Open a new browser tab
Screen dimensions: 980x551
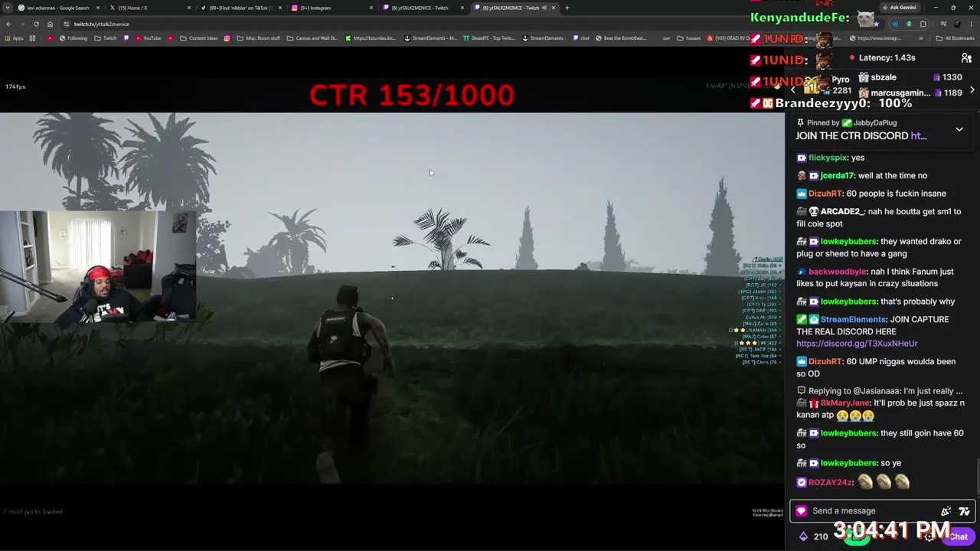567,8
